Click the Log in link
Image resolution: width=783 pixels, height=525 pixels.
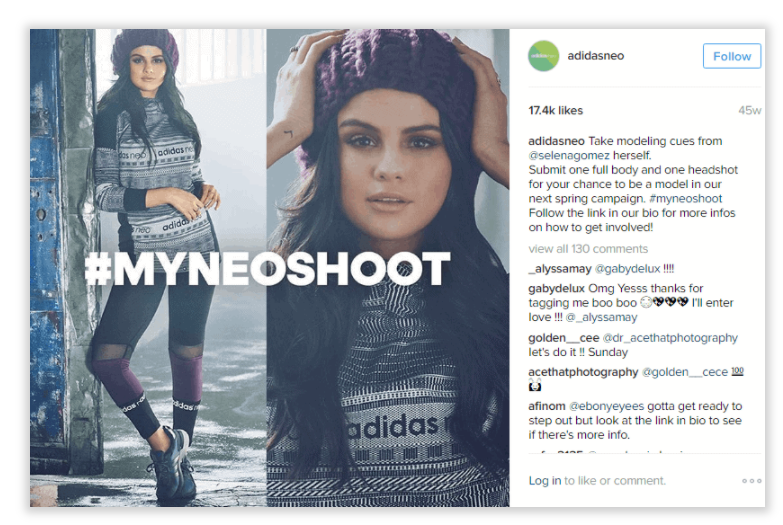click(x=544, y=481)
